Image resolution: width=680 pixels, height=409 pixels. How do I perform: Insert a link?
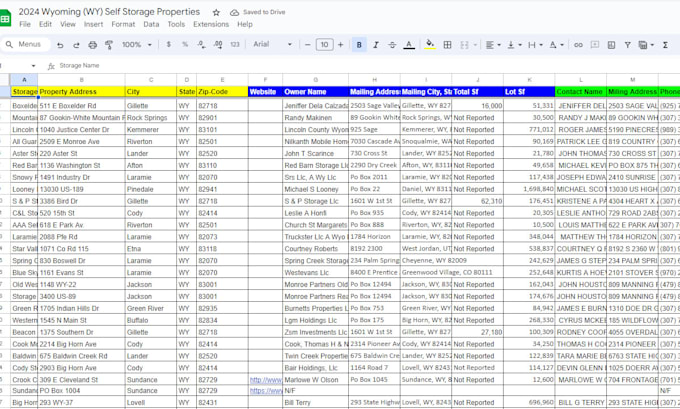coord(578,45)
